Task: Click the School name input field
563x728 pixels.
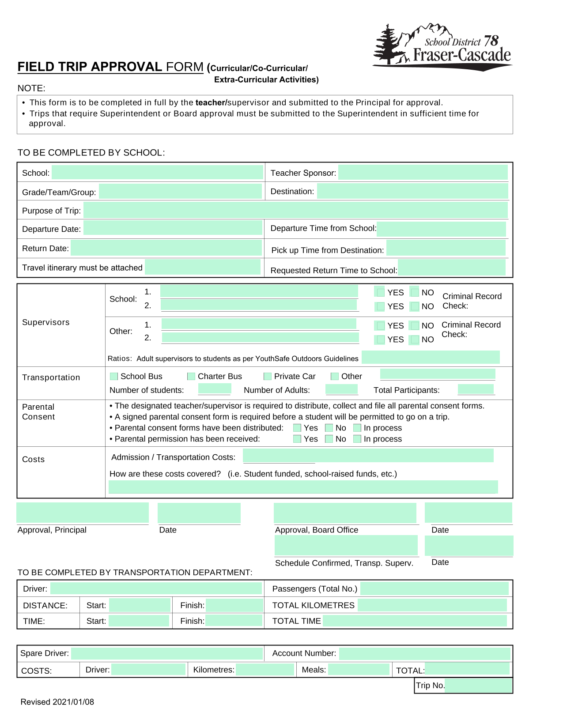Action: [157, 172]
